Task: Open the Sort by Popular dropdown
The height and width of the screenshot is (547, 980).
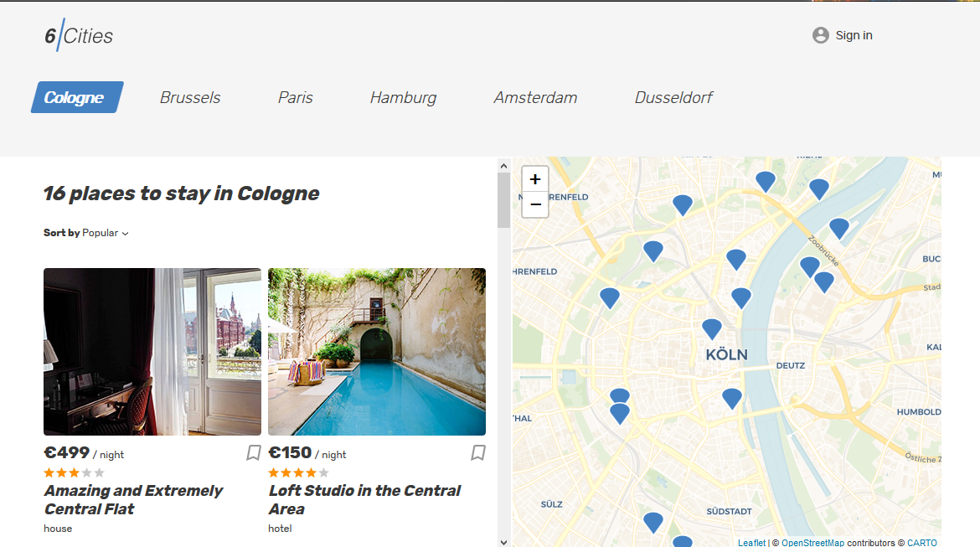Action: click(102, 232)
